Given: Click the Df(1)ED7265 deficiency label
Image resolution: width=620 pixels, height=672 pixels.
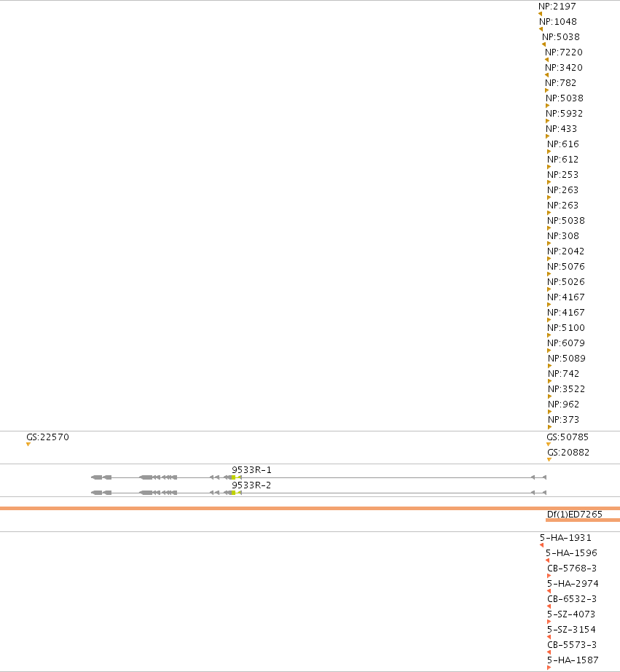Looking at the screenshot, I should coord(575,515).
